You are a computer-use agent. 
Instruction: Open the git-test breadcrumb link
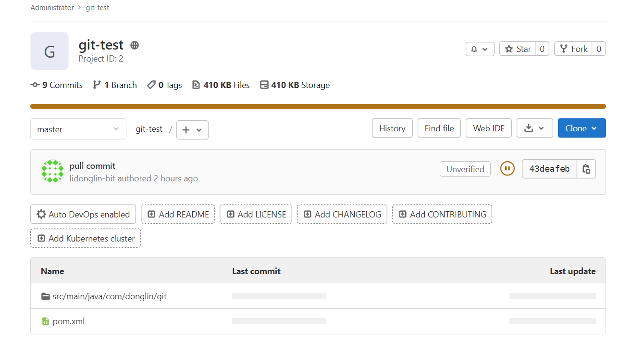(98, 8)
